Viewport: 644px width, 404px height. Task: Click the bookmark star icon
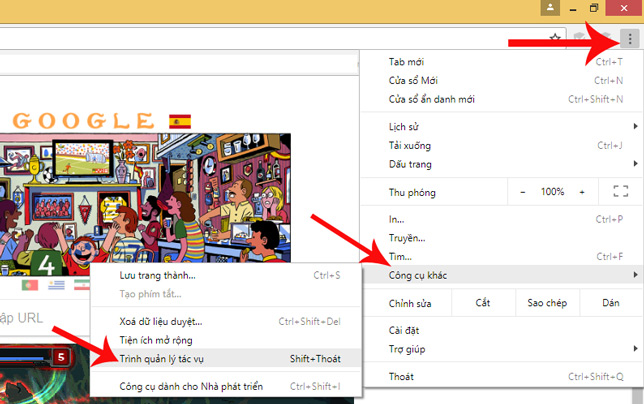point(555,39)
